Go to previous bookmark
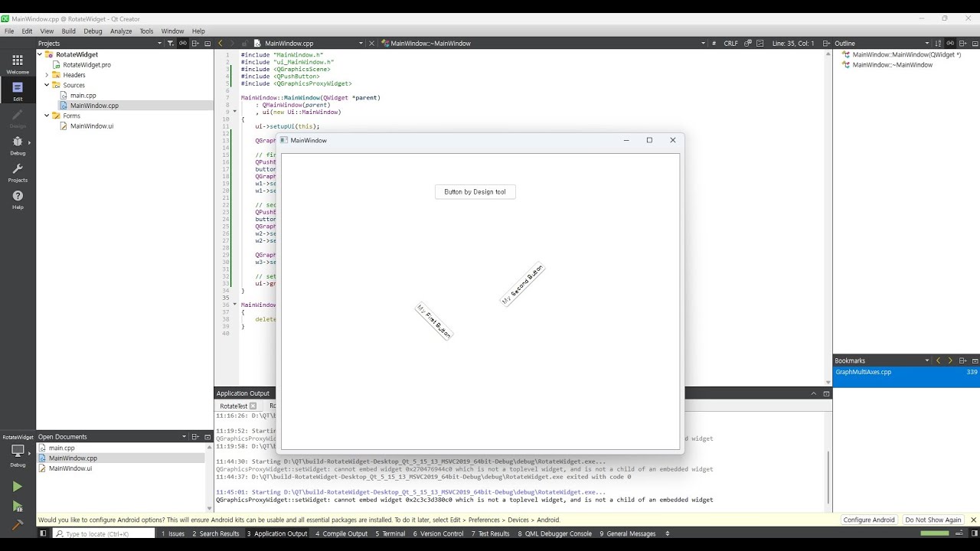Image resolution: width=980 pixels, height=551 pixels. pyautogui.click(x=939, y=360)
